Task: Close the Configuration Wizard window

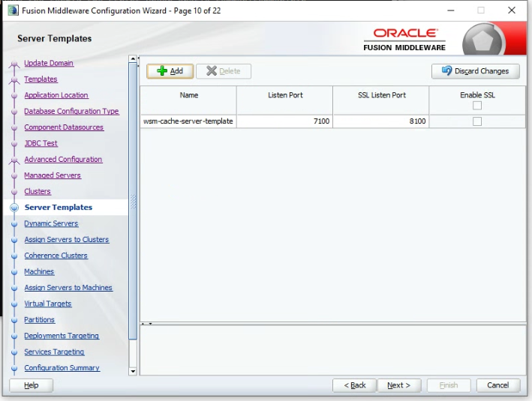Action: pyautogui.click(x=512, y=10)
